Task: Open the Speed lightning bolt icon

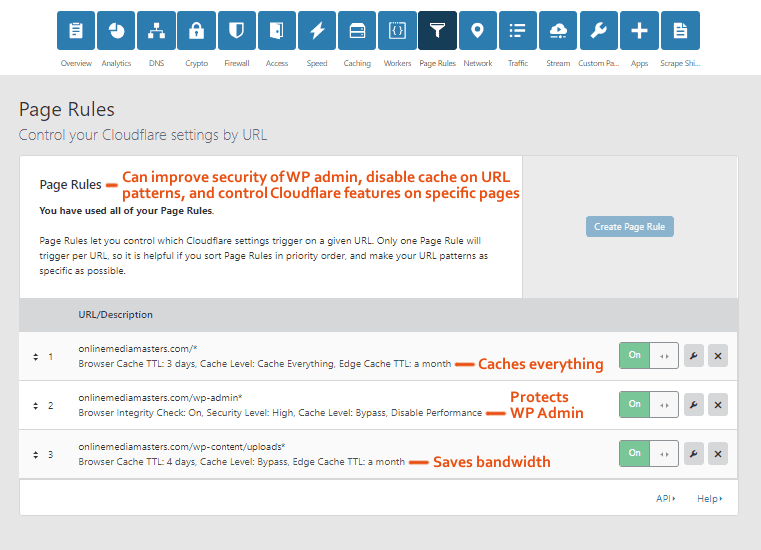Action: coord(317,31)
